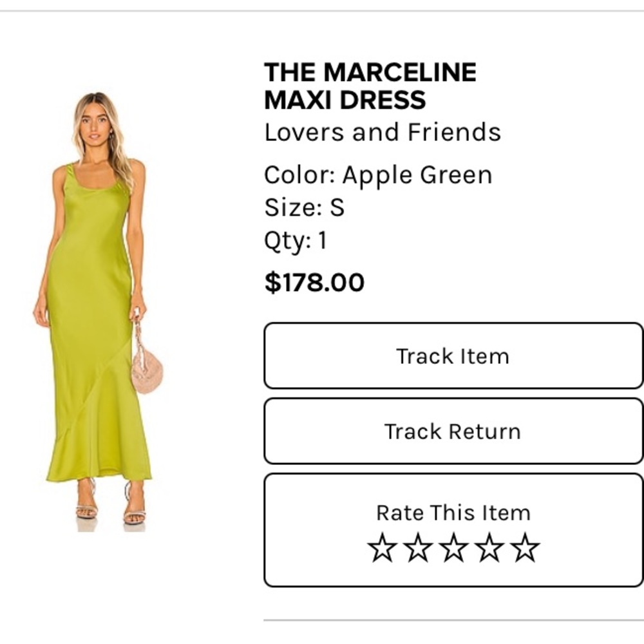644x644 pixels.
Task: Click the Apple Green color label
Action: pos(379,174)
